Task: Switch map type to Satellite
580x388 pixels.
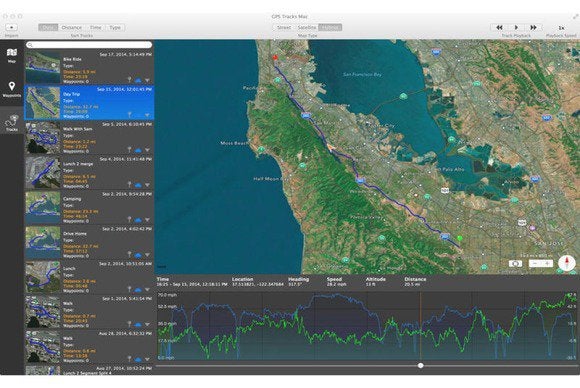Action: pyautogui.click(x=307, y=27)
